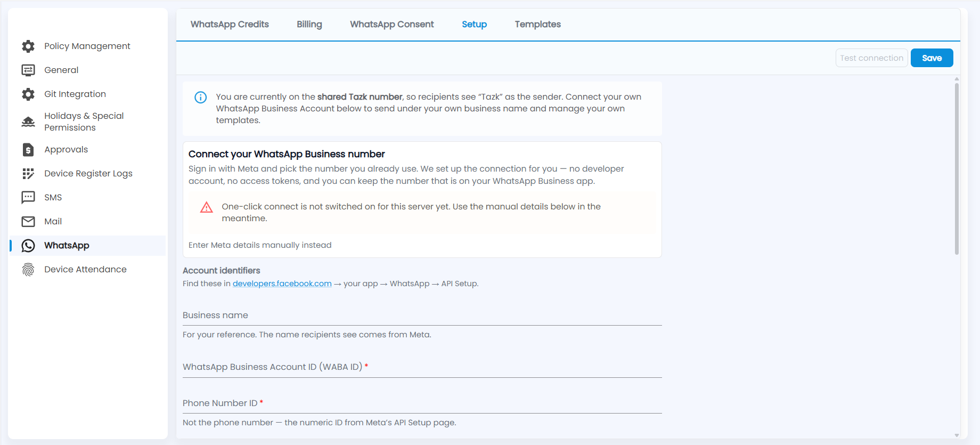This screenshot has height=445, width=980.
Task: Click the Device Attendance fingerprint icon
Action: pyautogui.click(x=28, y=270)
